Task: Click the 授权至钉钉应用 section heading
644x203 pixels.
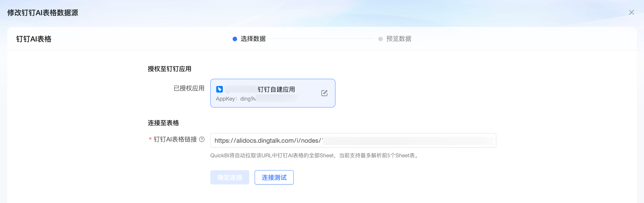Action: coord(169,69)
